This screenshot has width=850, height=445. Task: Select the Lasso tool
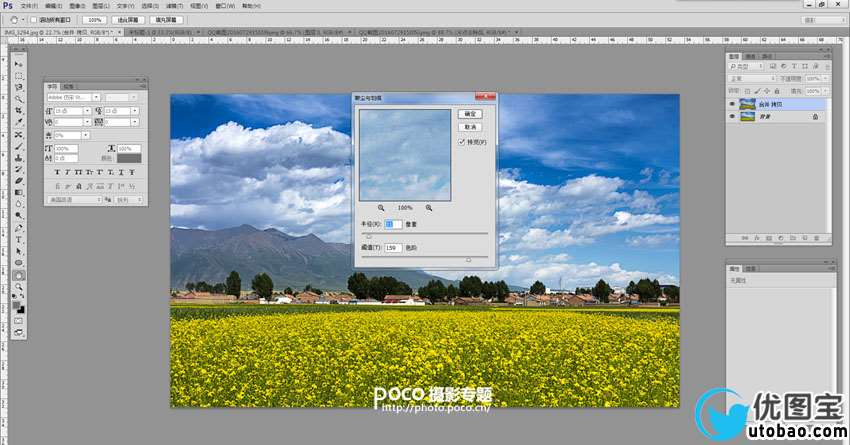click(x=18, y=87)
